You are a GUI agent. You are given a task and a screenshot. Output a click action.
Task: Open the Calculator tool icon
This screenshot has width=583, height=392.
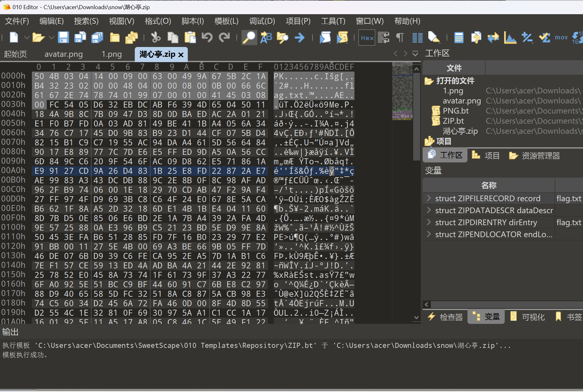point(459,38)
